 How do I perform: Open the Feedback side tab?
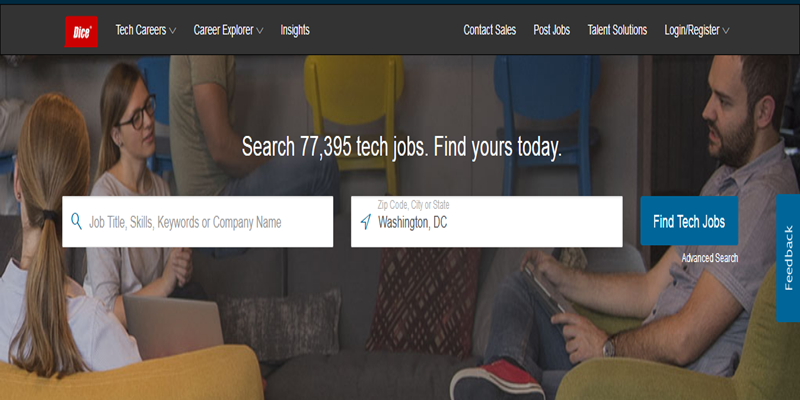coord(788,258)
